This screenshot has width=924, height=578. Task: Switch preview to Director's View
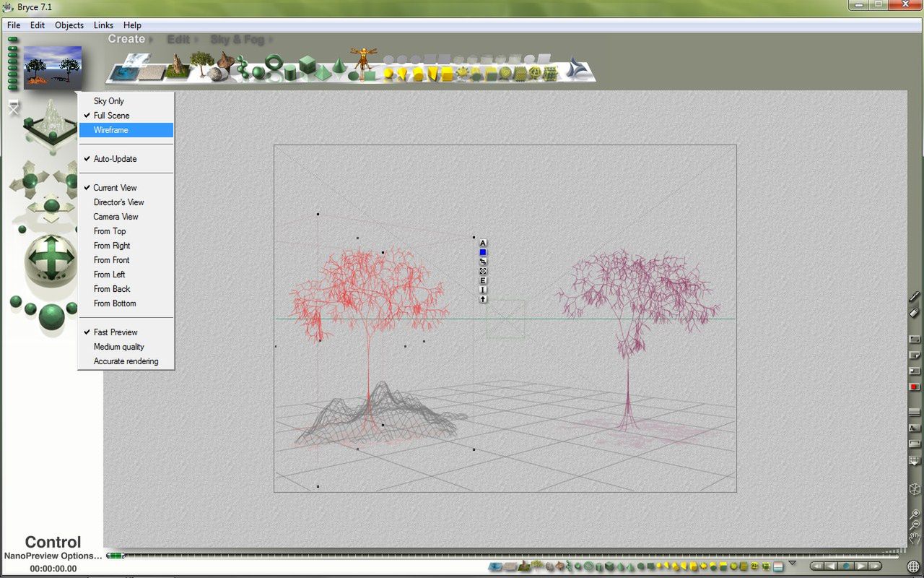(118, 202)
